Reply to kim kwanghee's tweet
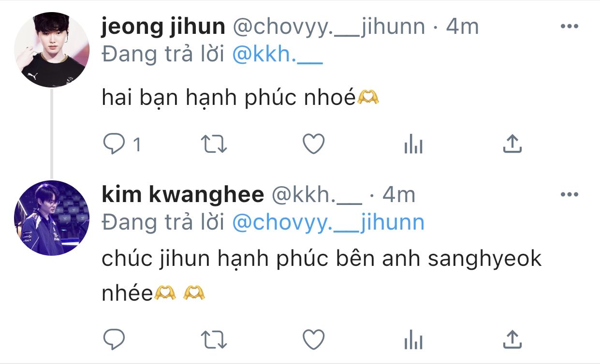Screen dimensions: 600x364 coord(114,339)
